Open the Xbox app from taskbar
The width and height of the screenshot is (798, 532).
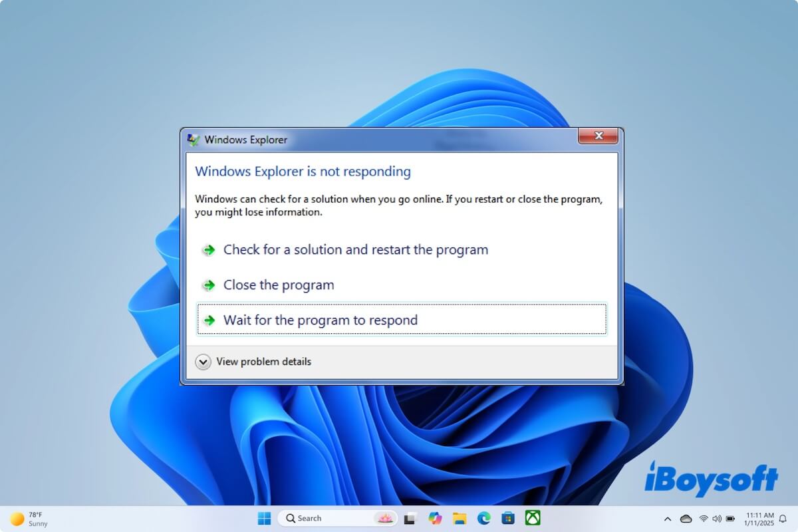533,518
